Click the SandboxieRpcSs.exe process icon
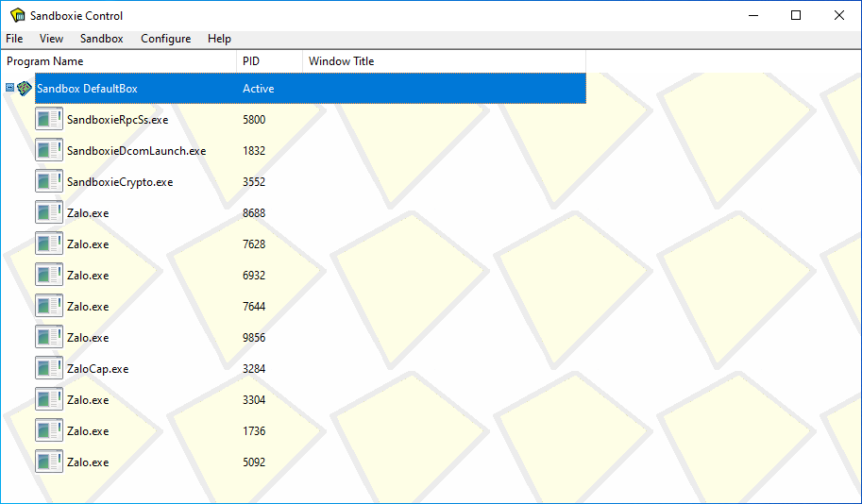This screenshot has width=862, height=504. pos(49,120)
